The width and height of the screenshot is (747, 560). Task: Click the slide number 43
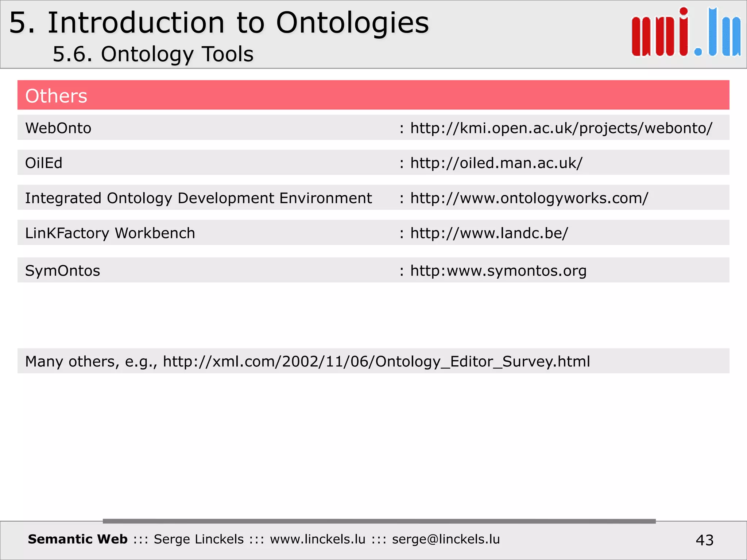704,540
